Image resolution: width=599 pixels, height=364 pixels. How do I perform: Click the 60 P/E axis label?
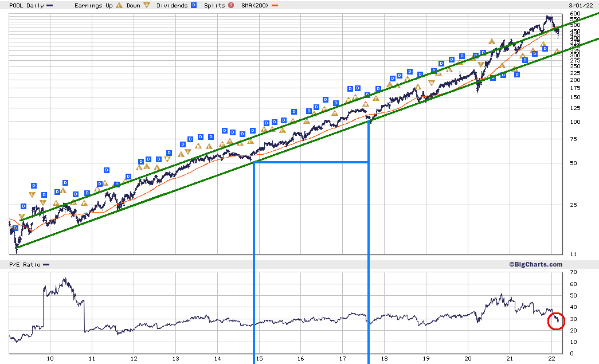[573, 284]
